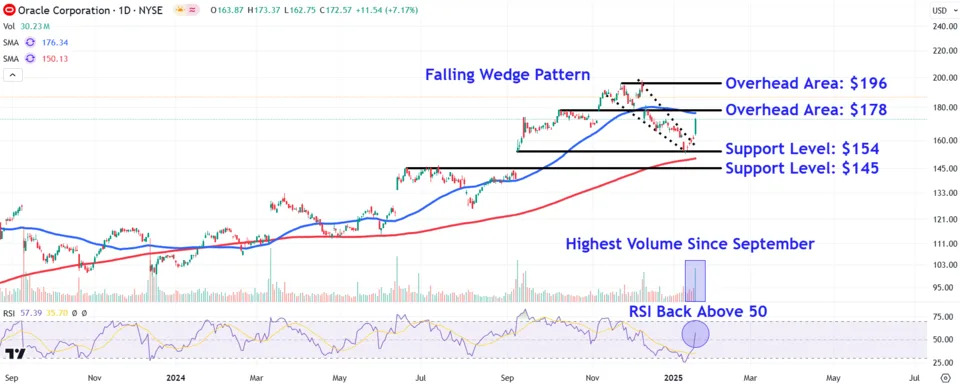The image size is (960, 384).
Task: Click the 240.00 price axis label
Action: 945,26
